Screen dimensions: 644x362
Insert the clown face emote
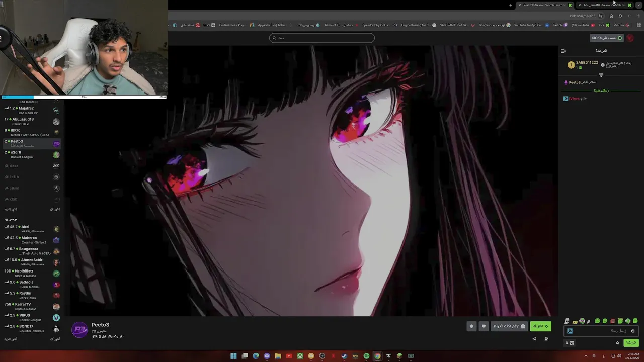click(582, 321)
